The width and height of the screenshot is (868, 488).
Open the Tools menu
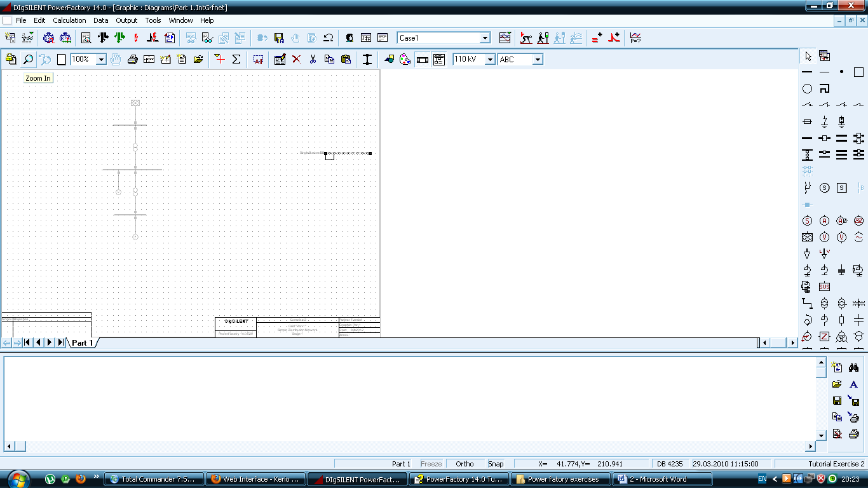coord(153,20)
